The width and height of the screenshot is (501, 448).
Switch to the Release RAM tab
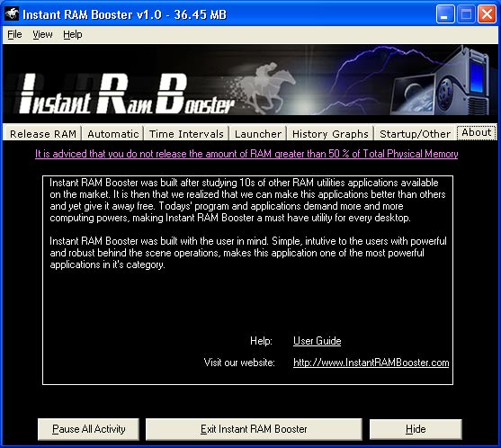(x=43, y=133)
